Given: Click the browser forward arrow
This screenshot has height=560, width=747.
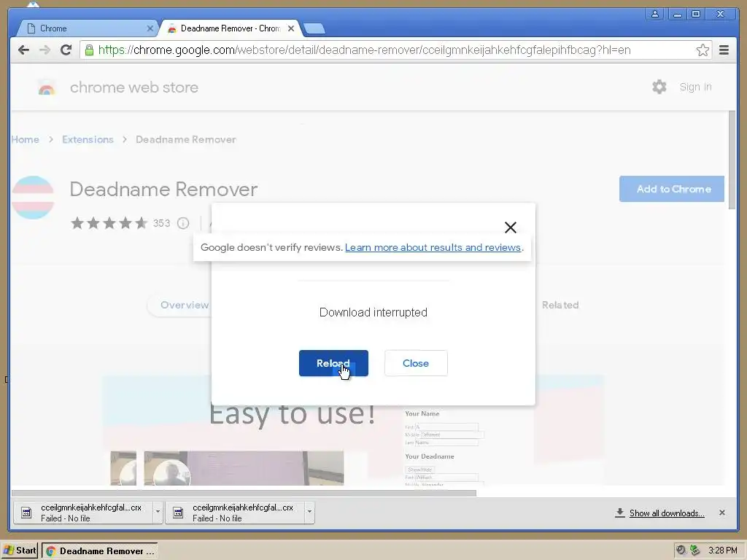Looking at the screenshot, I should (44, 50).
